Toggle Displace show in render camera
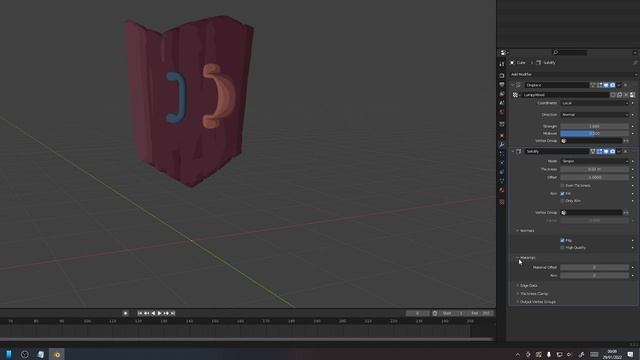Image resolution: width=640 pixels, height=360 pixels. 612,85
